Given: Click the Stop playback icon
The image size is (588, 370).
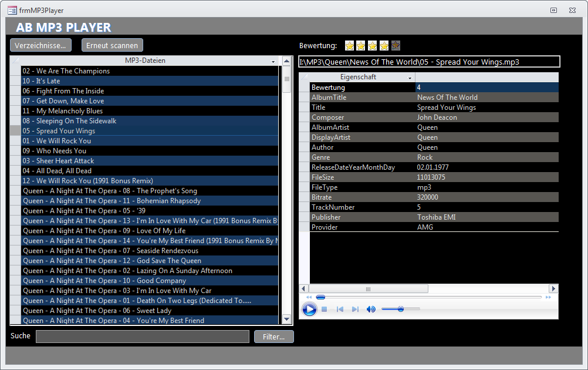Looking at the screenshot, I should [x=323, y=310].
